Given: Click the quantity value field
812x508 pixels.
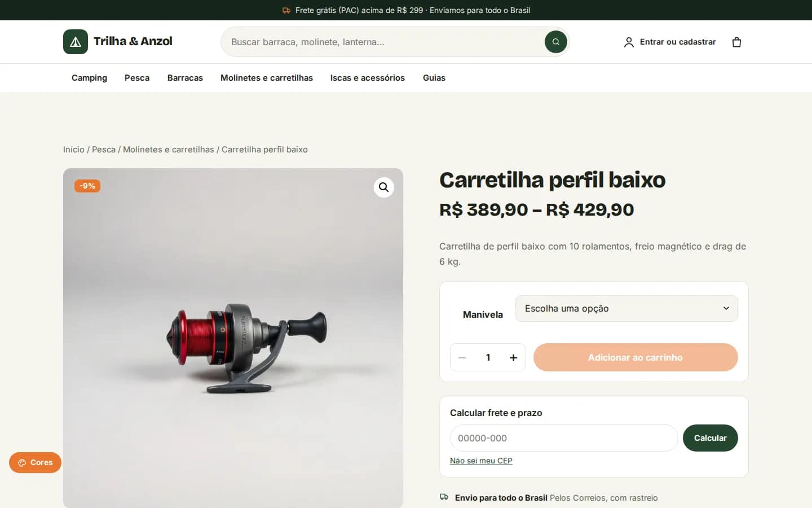Looking at the screenshot, I should tap(488, 357).
